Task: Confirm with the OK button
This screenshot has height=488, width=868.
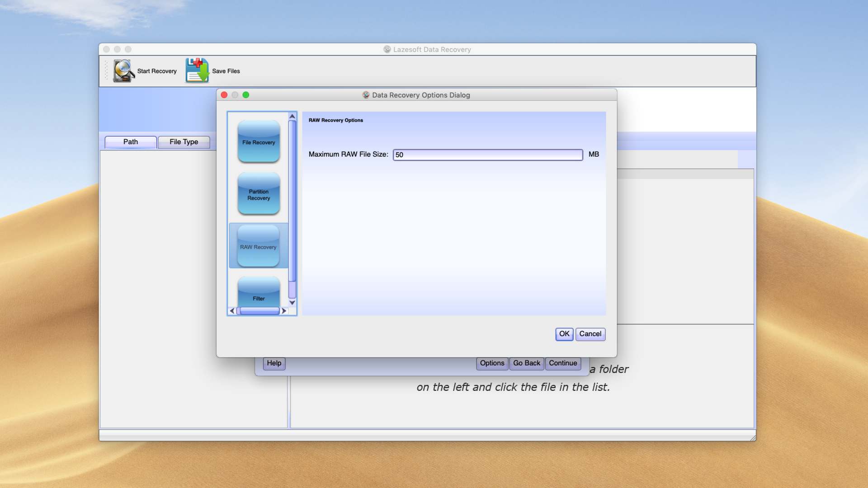Action: point(564,334)
